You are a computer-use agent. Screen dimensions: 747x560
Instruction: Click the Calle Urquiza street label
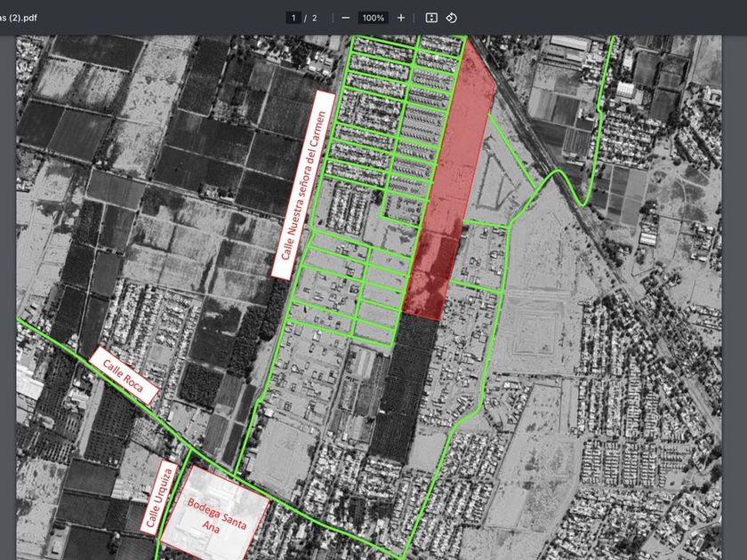tap(161, 498)
